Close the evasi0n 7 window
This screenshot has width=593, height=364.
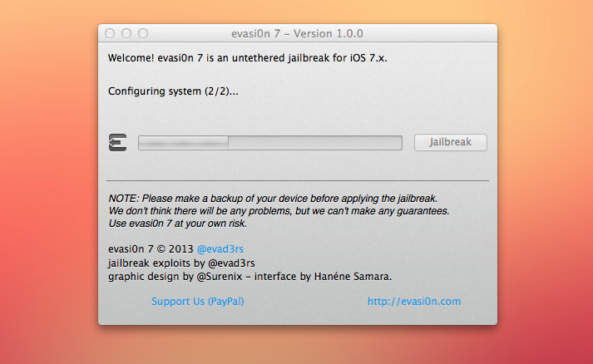point(110,33)
